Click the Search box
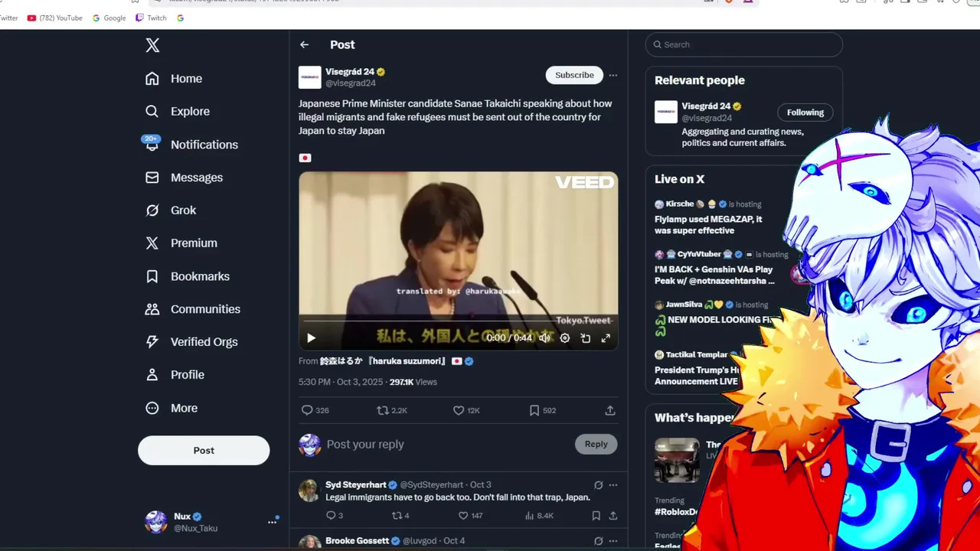Screen dimensions: 980x551 tap(744, 44)
